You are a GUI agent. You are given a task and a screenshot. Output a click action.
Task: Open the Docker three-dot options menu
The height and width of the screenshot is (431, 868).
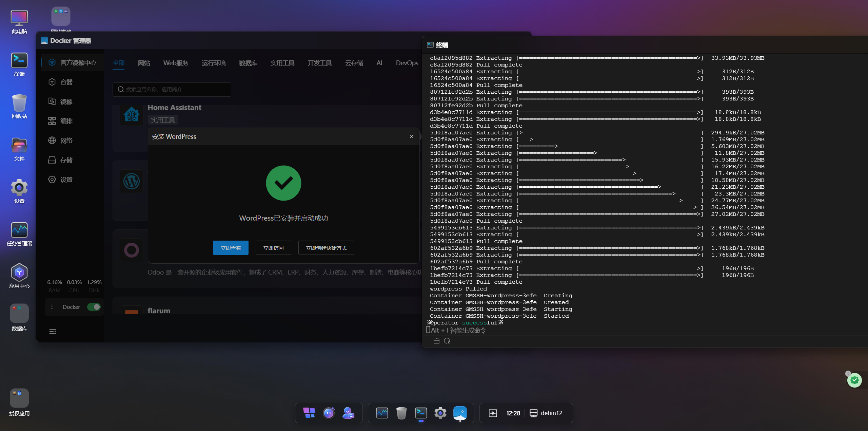pyautogui.click(x=52, y=307)
